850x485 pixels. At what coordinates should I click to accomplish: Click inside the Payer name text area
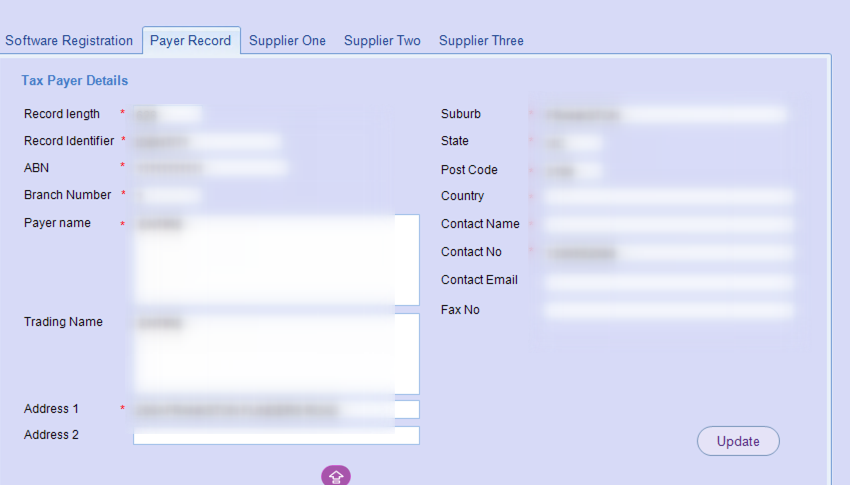276,260
